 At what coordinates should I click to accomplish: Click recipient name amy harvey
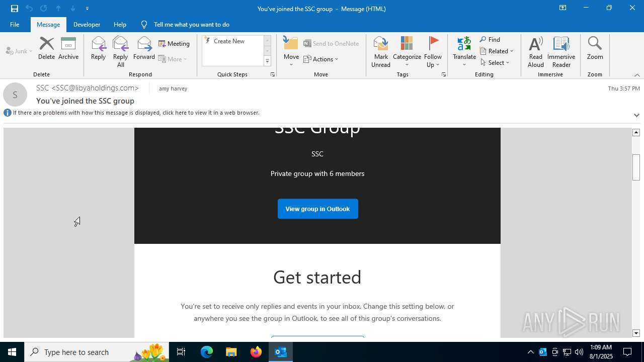[x=173, y=88]
